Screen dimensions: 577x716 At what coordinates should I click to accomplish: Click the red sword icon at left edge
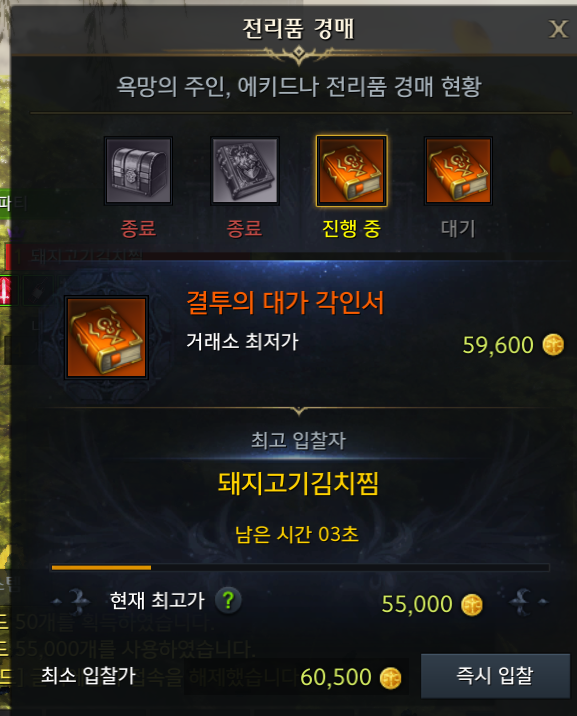click(x=5, y=290)
